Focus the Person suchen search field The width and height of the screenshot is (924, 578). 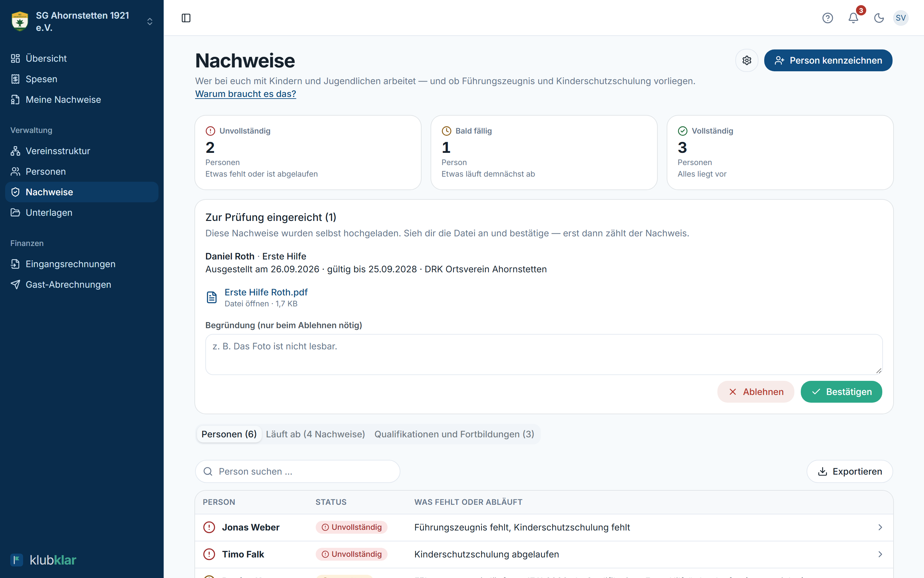pyautogui.click(x=297, y=471)
